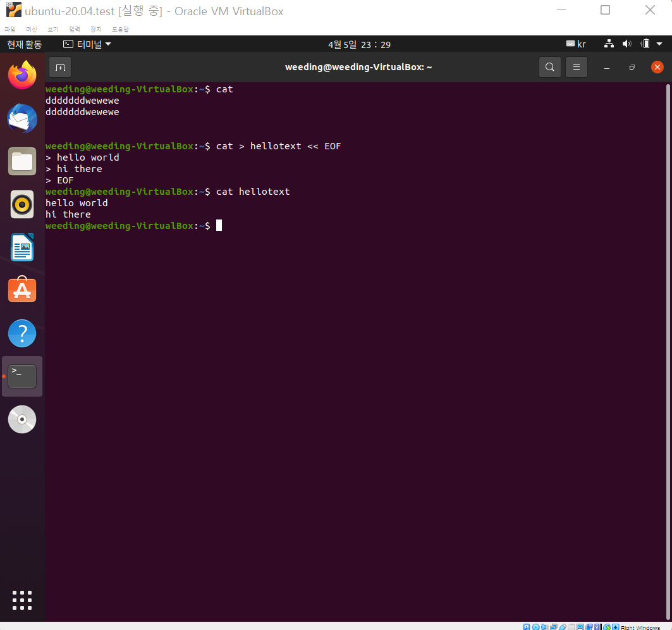Open the Help question-mark dock icon

point(22,333)
